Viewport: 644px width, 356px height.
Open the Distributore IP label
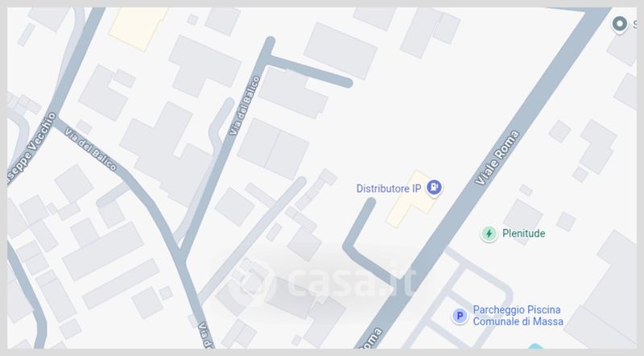tap(389, 188)
